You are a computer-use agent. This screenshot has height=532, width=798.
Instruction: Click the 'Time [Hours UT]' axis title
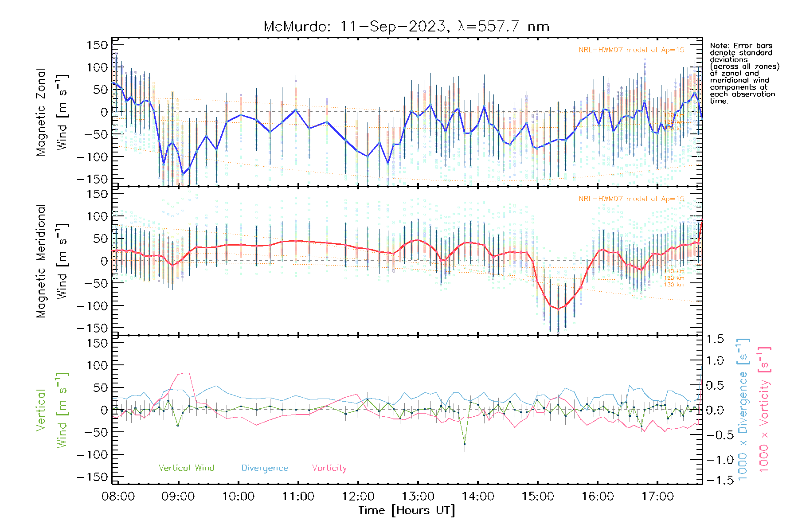(x=406, y=510)
